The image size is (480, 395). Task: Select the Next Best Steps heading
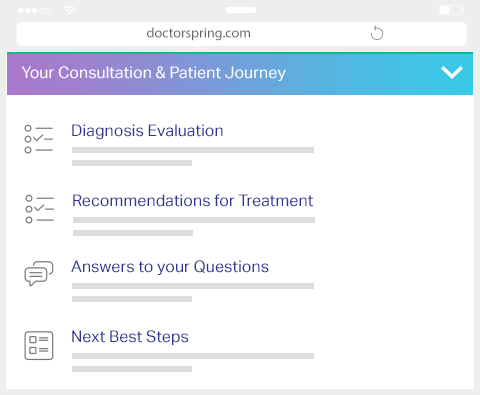(130, 337)
